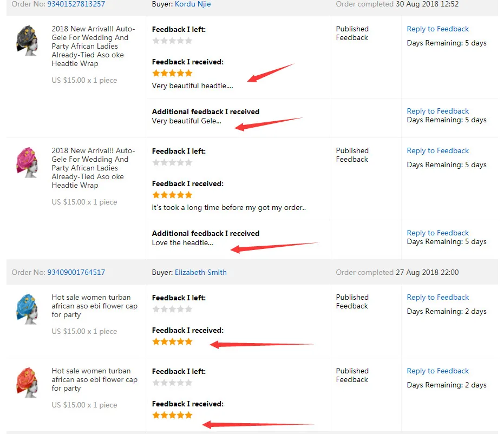This screenshot has height=434, width=504.
Task: Open the red turban product thumbnail
Action: (27, 383)
